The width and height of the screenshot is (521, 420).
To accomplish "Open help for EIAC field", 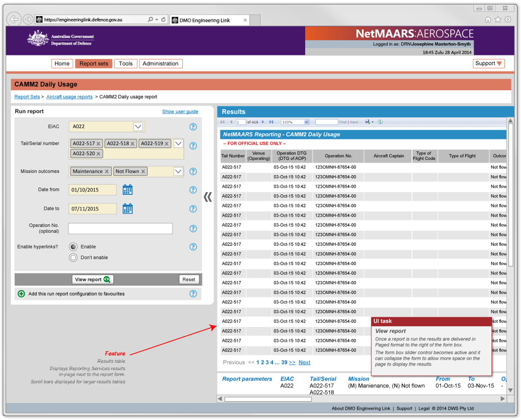I will coord(193,127).
